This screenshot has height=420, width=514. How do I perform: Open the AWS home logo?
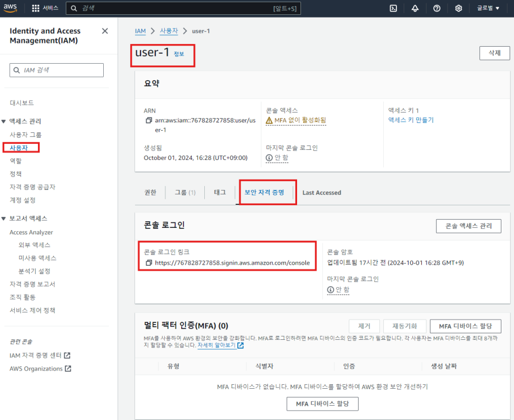pos(10,8)
